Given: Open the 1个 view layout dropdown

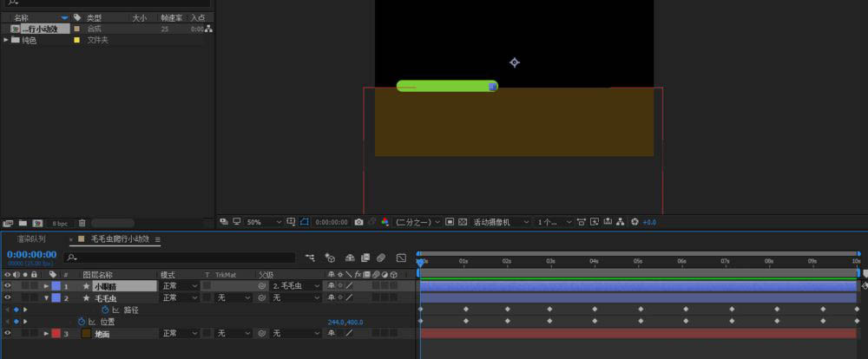Looking at the screenshot, I should pos(554,222).
